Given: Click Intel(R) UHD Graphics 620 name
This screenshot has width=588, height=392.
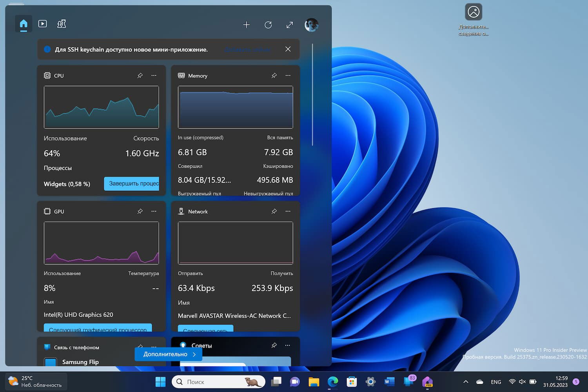Looking at the screenshot, I should click(78, 315).
